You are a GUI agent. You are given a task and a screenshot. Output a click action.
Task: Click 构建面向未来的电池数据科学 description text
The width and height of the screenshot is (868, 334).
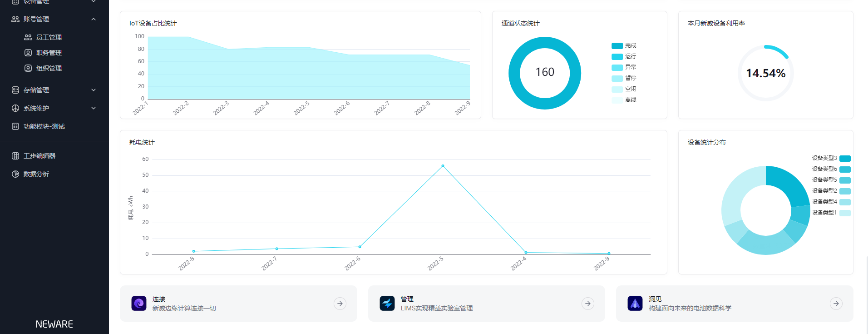pyautogui.click(x=690, y=308)
